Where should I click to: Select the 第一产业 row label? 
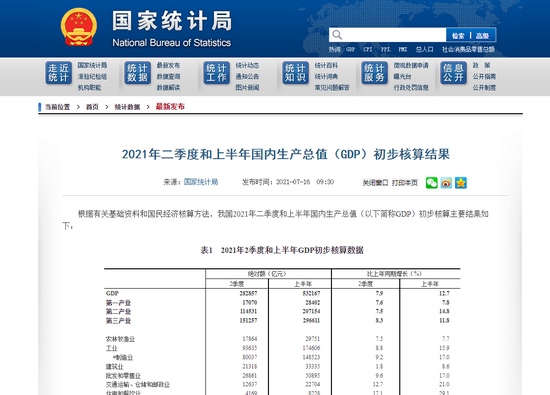(x=118, y=302)
